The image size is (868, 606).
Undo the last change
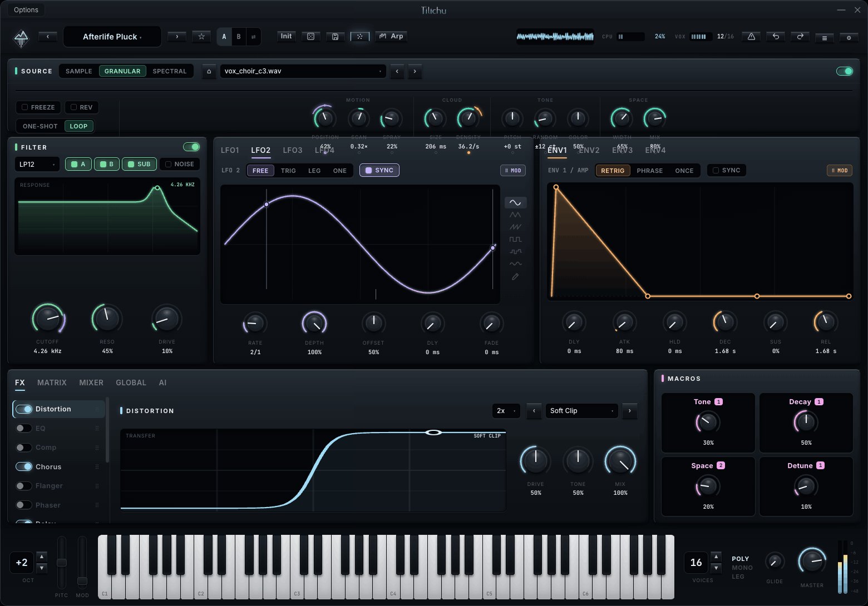776,37
